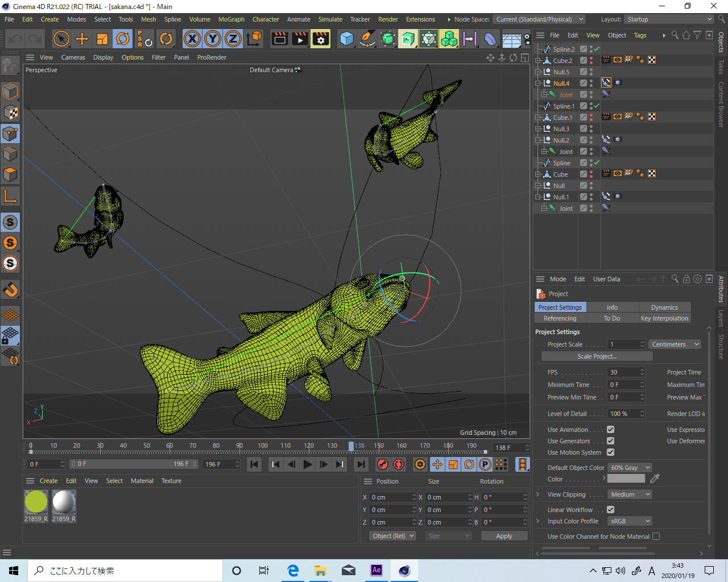Switch to the Dynamics tab

click(664, 307)
